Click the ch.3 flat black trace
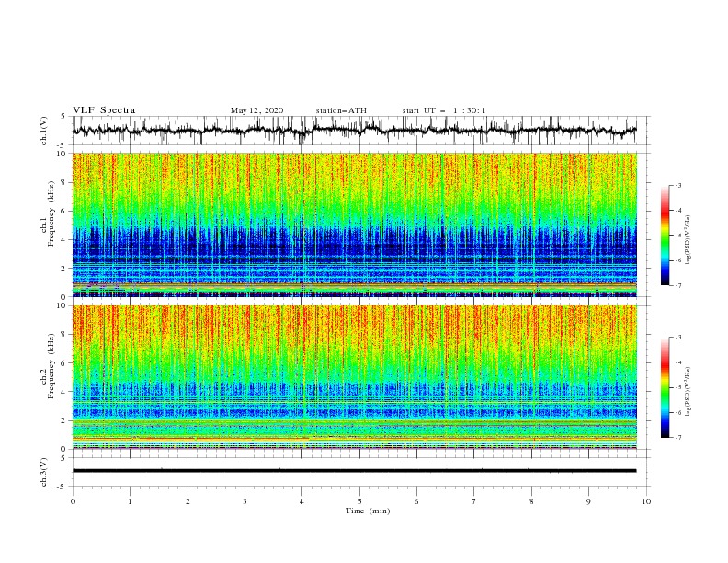The width and height of the screenshot is (728, 563). pos(354,471)
